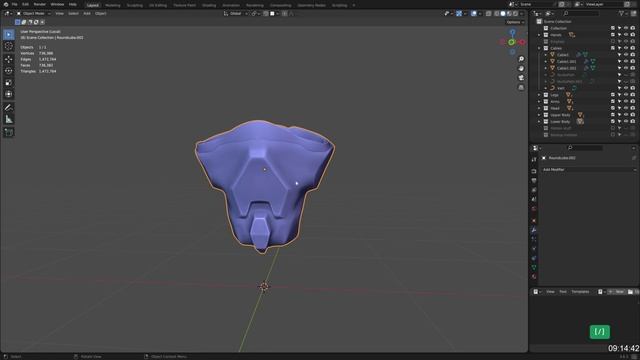640x360 pixels.
Task: Select solid viewport shading mode
Action: [503, 13]
